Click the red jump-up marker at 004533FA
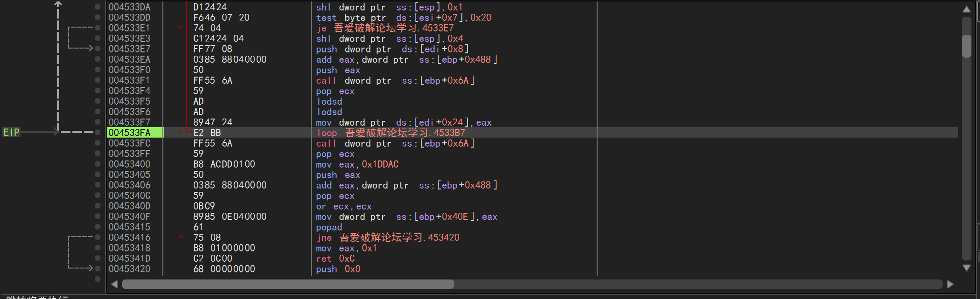The image size is (980, 299). point(181,132)
